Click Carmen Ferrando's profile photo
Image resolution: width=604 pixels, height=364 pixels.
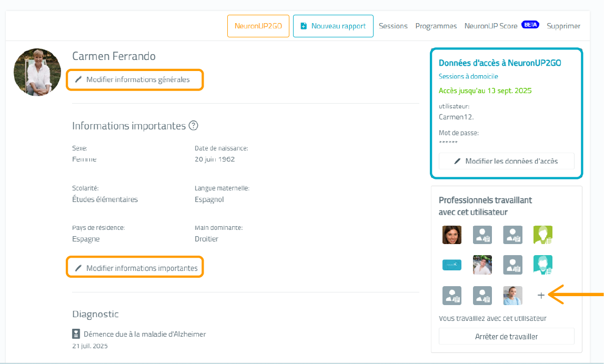pyautogui.click(x=37, y=72)
